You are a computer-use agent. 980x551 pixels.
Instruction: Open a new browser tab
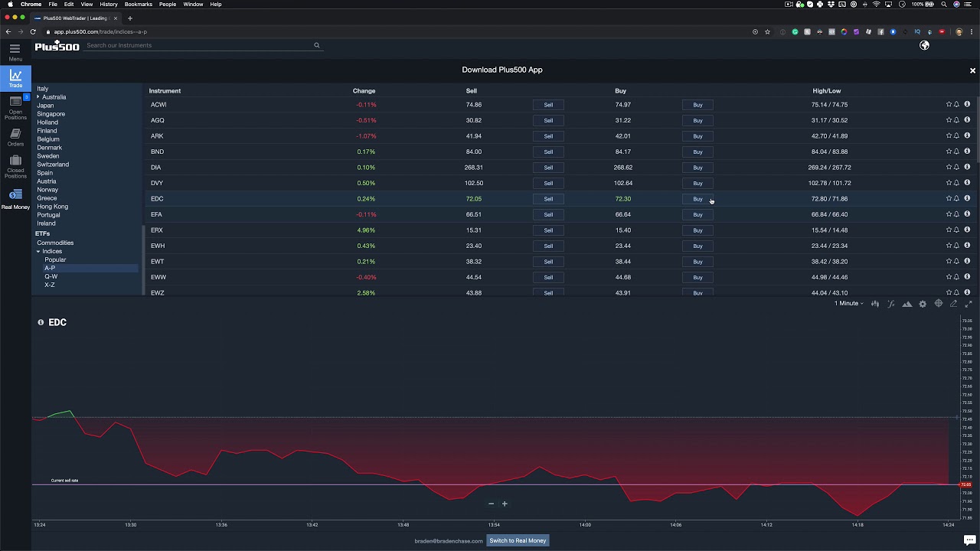click(x=130, y=18)
